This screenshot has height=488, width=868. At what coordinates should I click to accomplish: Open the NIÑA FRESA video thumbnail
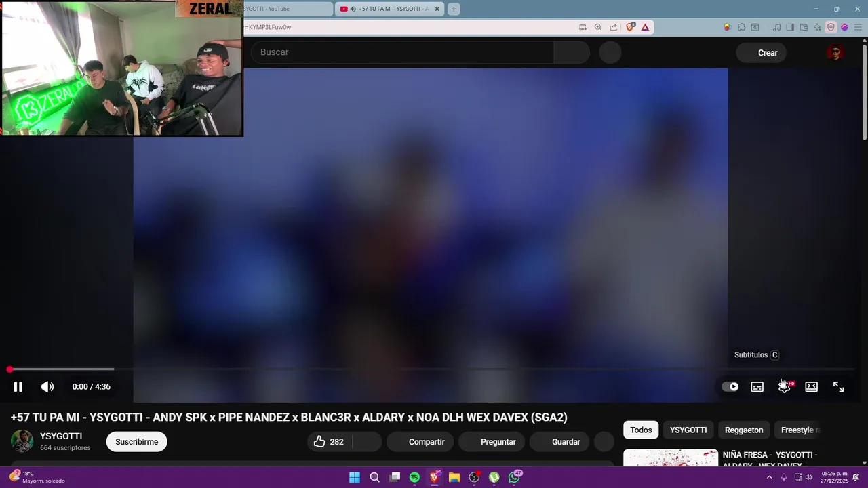(x=670, y=458)
